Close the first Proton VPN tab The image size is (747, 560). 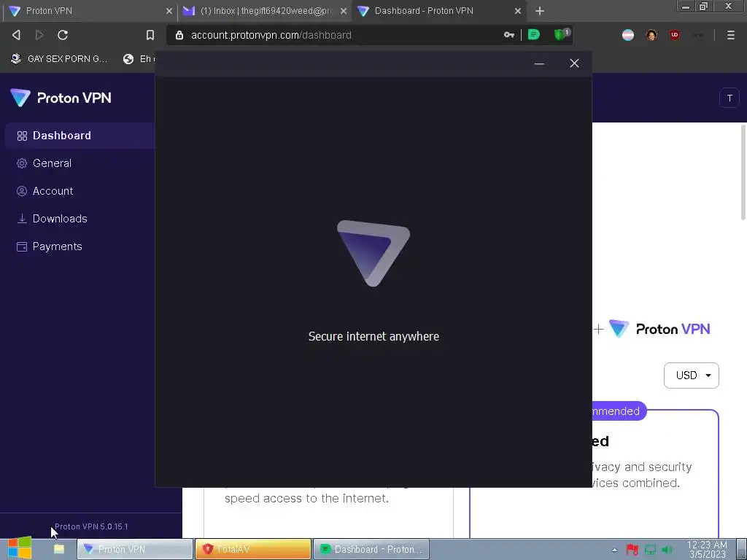click(169, 11)
